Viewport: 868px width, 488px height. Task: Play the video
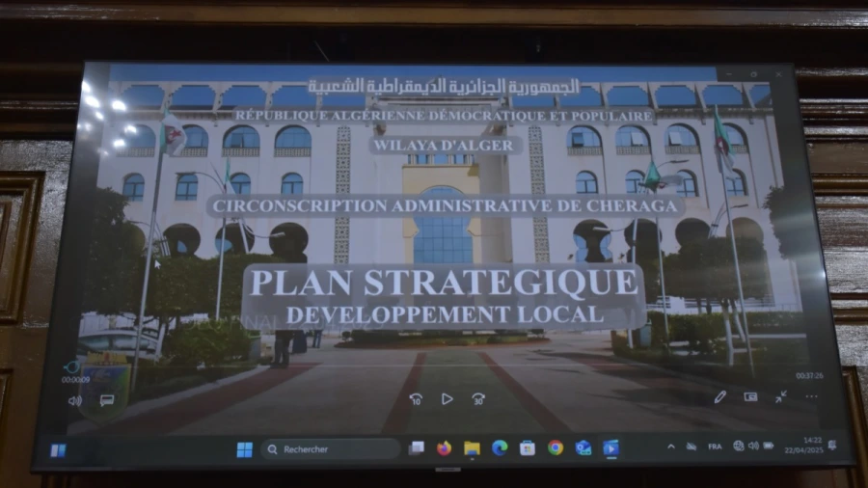coord(447,398)
